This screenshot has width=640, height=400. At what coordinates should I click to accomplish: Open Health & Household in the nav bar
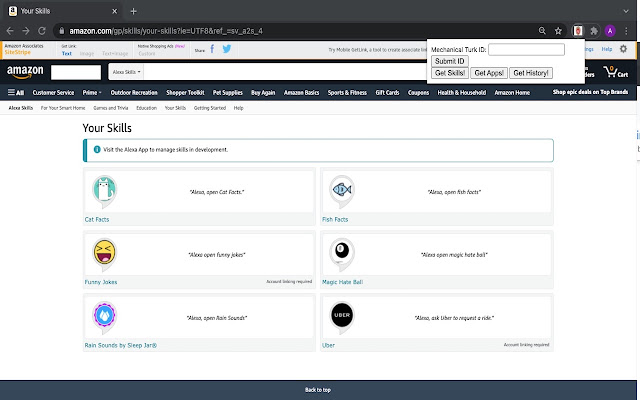pyautogui.click(x=462, y=93)
